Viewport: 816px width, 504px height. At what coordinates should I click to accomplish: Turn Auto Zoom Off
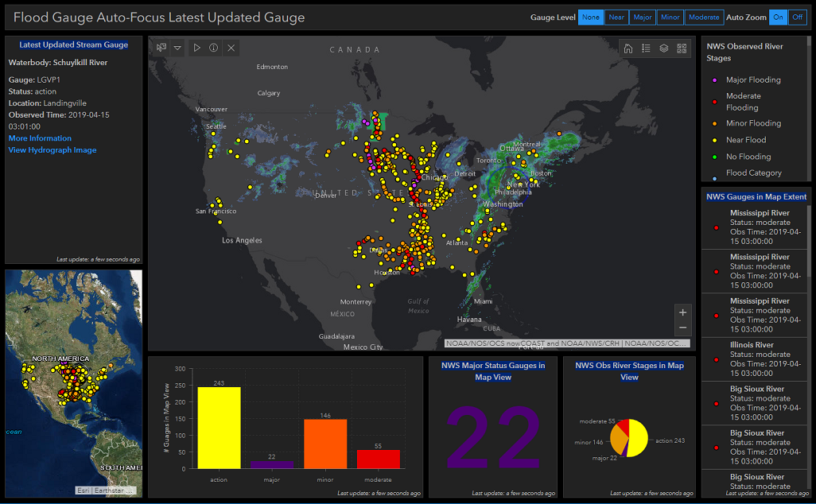coord(798,17)
